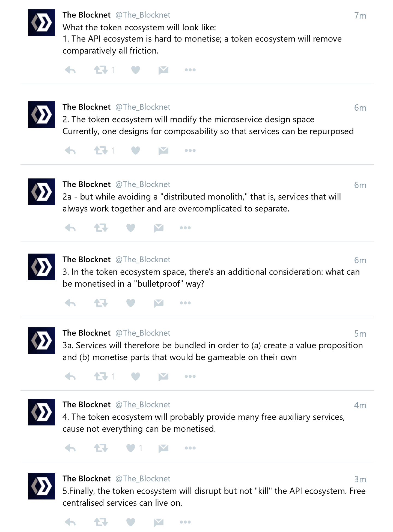Open the 3m timestamp on last tweet
Screen dimensions: 393x532
(360, 480)
